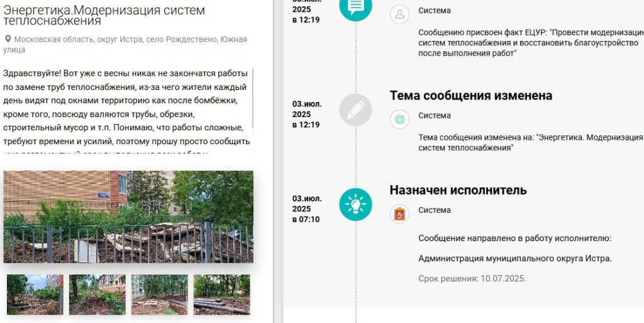Screen dimensions: 644x323
Task: Select the third thumbnail in the photo strip
Action: (x=160, y=294)
